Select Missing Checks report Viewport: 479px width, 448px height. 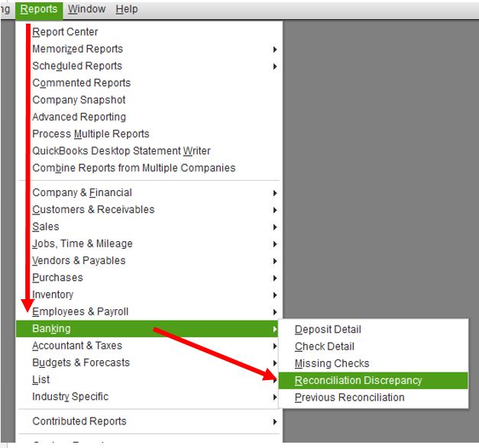373,363
